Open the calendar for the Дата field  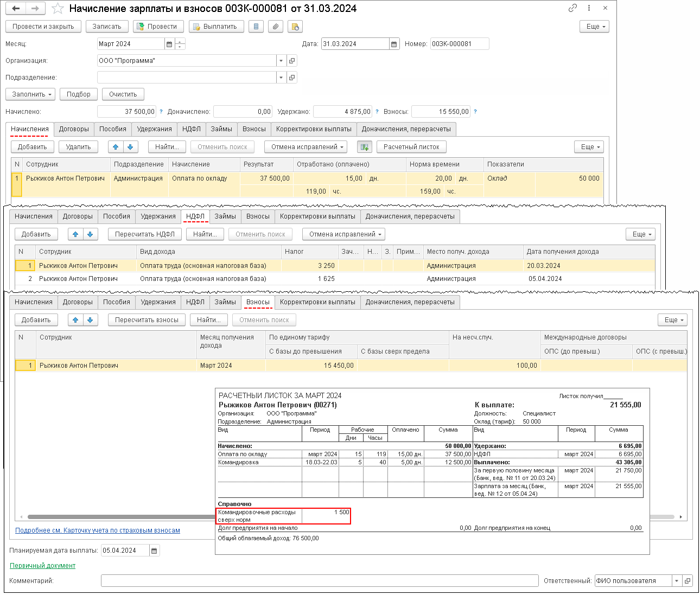tap(394, 44)
